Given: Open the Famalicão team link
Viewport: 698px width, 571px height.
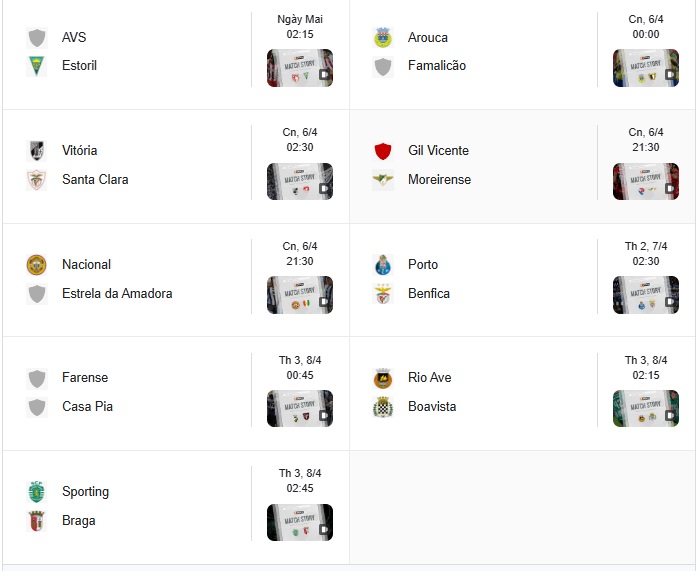Looking at the screenshot, I should (x=437, y=65).
